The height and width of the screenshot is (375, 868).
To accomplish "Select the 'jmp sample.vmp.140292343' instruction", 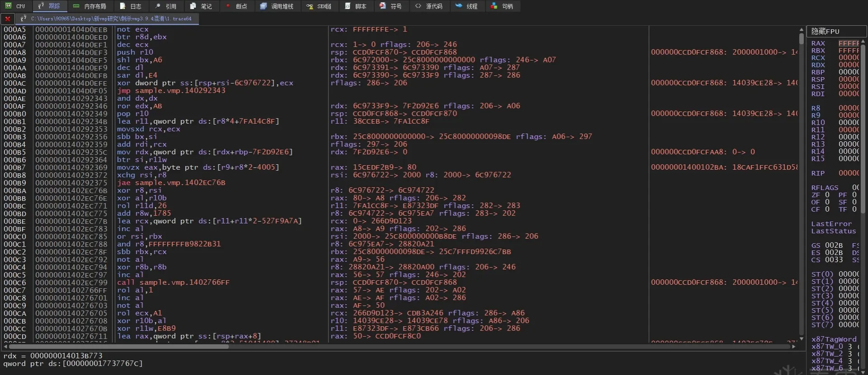I will pos(171,91).
